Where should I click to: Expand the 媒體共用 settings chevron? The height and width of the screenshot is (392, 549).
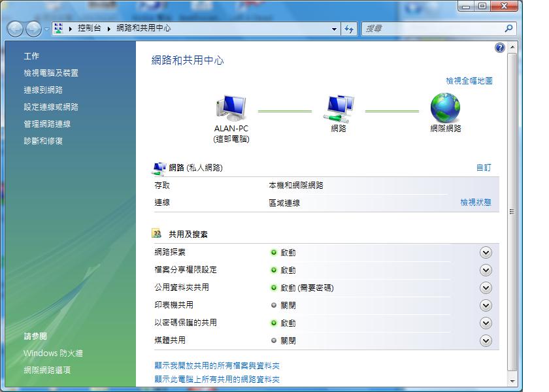(485, 340)
